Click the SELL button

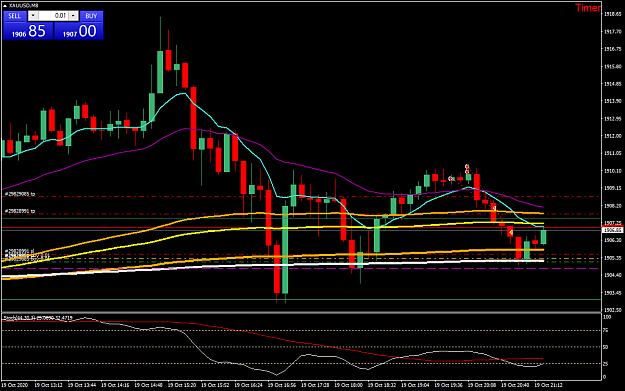15,16
